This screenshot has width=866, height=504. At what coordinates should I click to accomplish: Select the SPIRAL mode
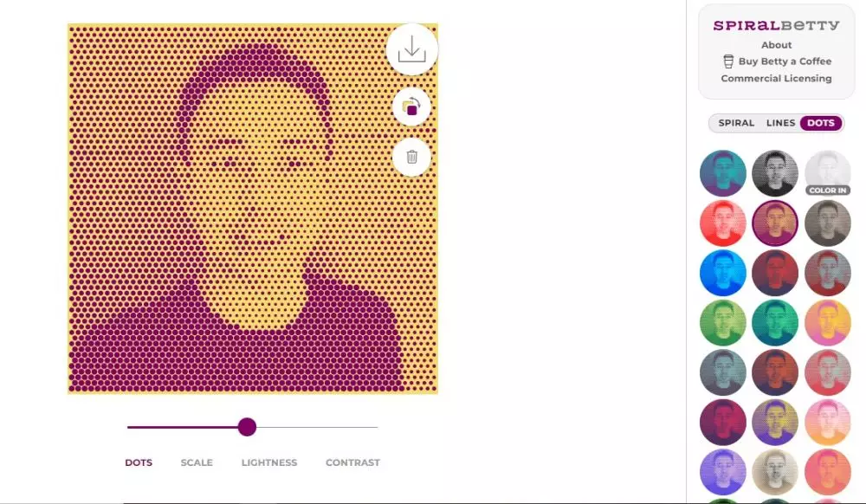tap(735, 123)
